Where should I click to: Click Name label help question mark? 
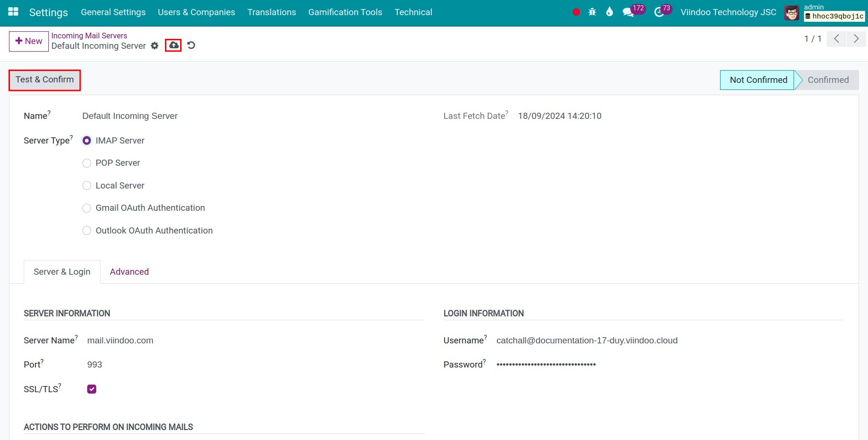coord(49,113)
